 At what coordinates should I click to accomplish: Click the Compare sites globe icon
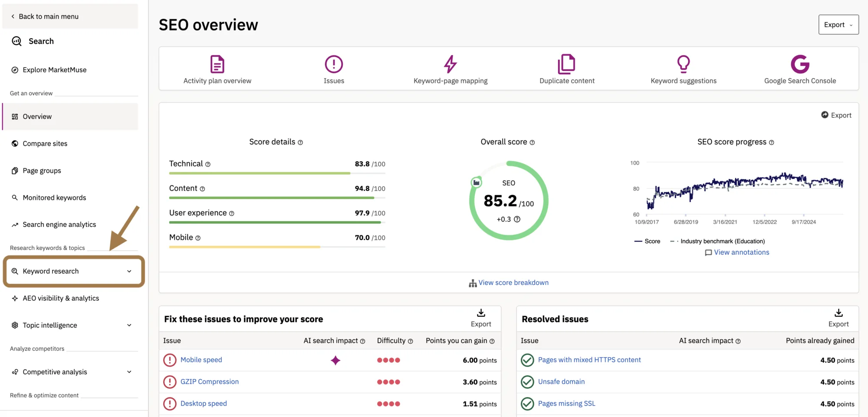(15, 144)
